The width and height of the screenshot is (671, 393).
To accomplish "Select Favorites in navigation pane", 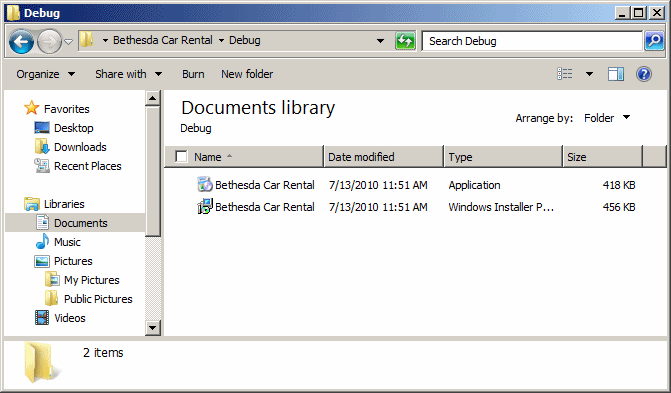I will pos(67,109).
